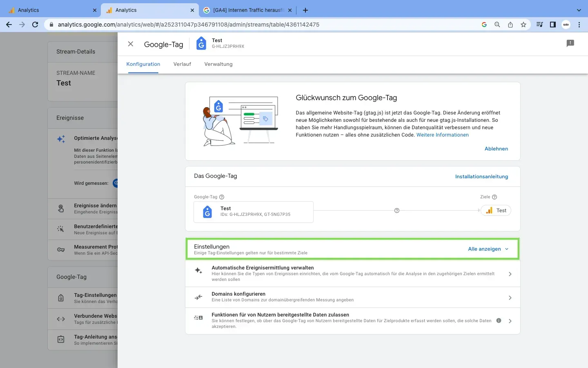Open the Test destination chip
Screen dimensions: 588x368
click(496, 211)
